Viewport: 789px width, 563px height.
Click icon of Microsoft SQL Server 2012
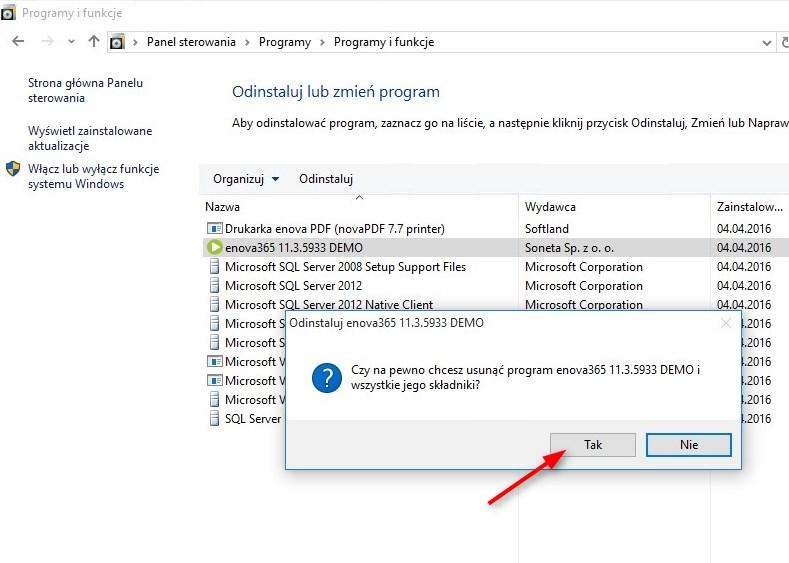click(214, 286)
